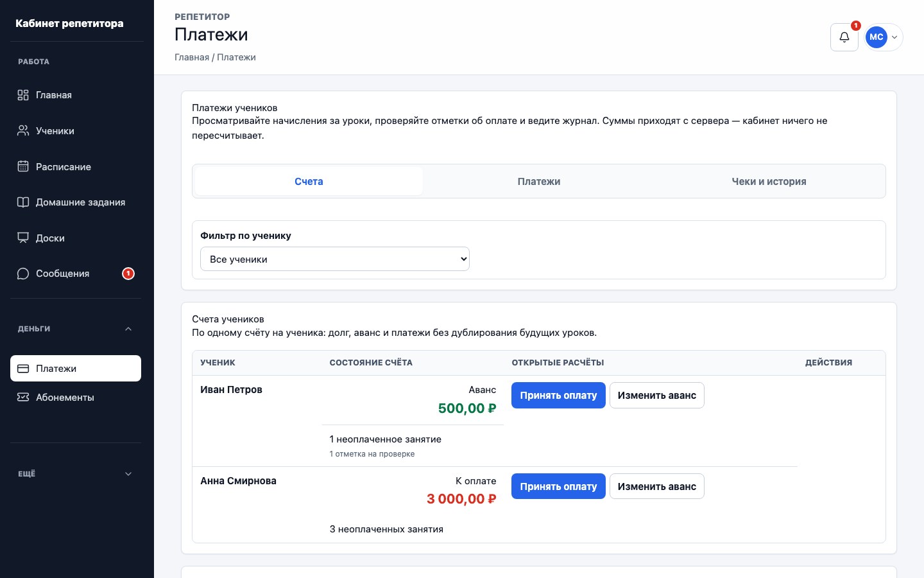Click the 500,00 ₽ advance amount

(x=467, y=408)
